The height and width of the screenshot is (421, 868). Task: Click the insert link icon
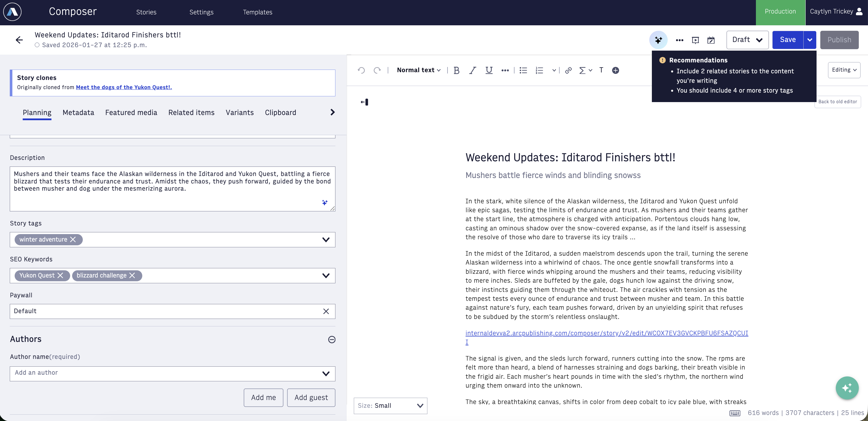pyautogui.click(x=568, y=70)
